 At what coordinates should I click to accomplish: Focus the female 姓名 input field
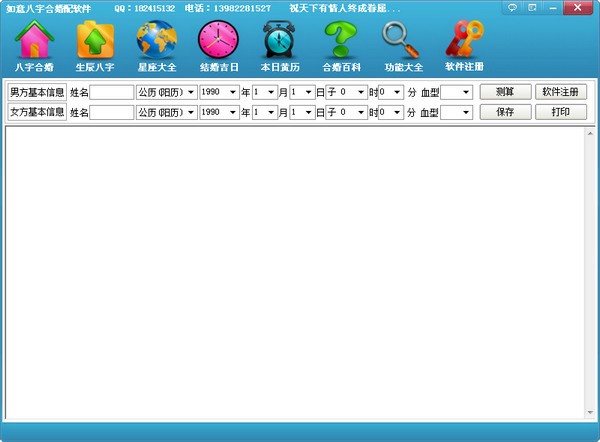[x=112, y=113]
